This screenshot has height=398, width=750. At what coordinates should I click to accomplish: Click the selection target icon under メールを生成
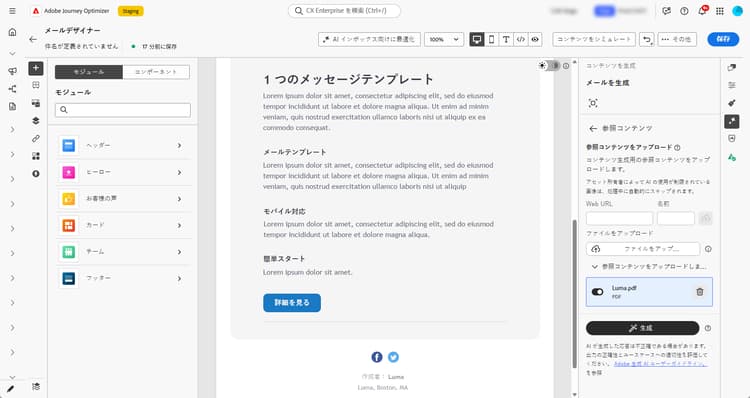593,103
